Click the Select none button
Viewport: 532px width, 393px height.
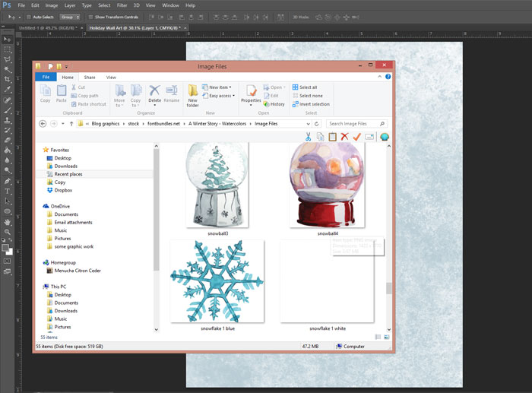pos(307,96)
